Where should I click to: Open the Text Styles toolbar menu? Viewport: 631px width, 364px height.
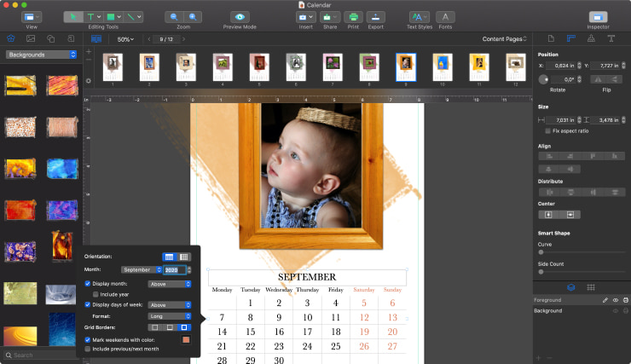click(x=420, y=17)
